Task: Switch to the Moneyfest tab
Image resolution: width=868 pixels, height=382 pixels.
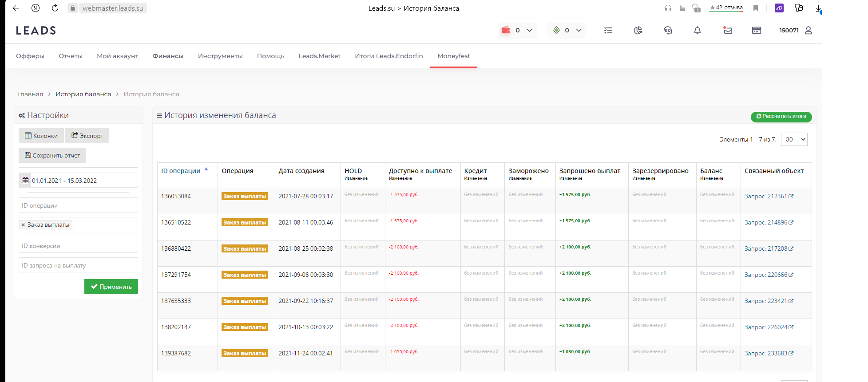Action: 453,56
